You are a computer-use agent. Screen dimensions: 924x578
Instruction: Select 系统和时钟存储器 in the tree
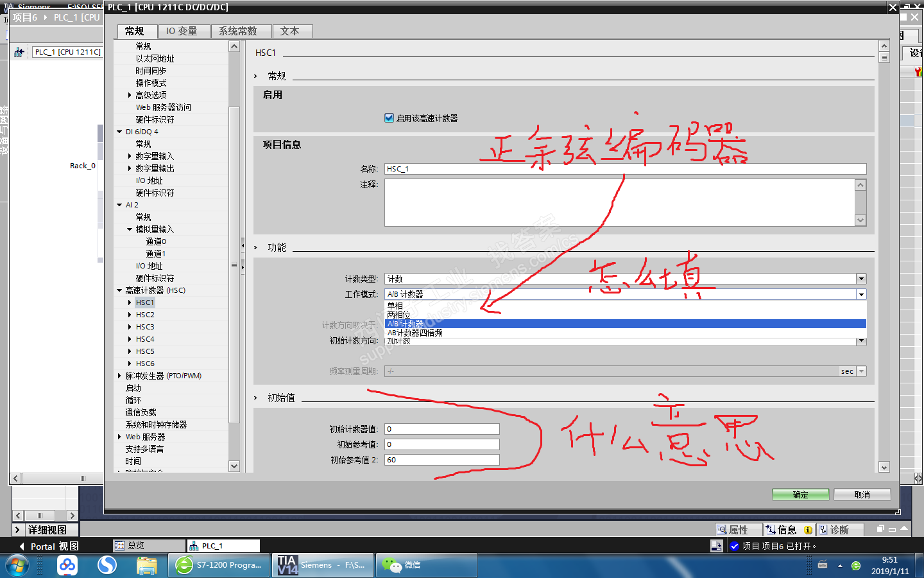tap(156, 425)
